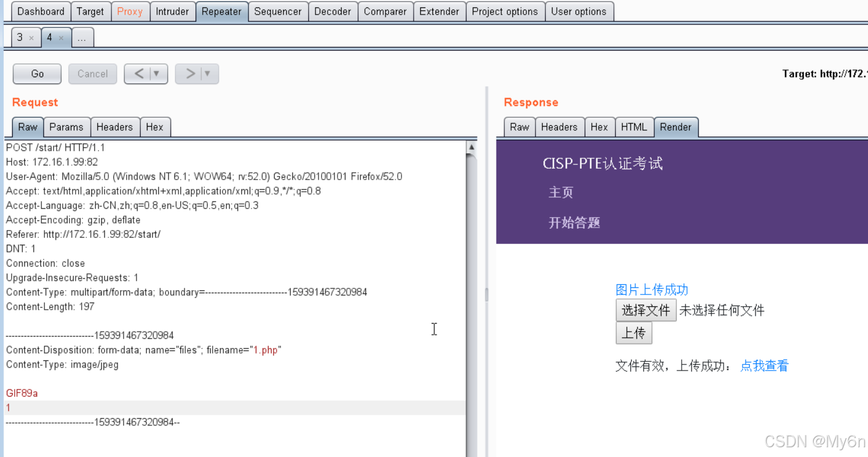Click the filename "1.php" in the request

(266, 350)
